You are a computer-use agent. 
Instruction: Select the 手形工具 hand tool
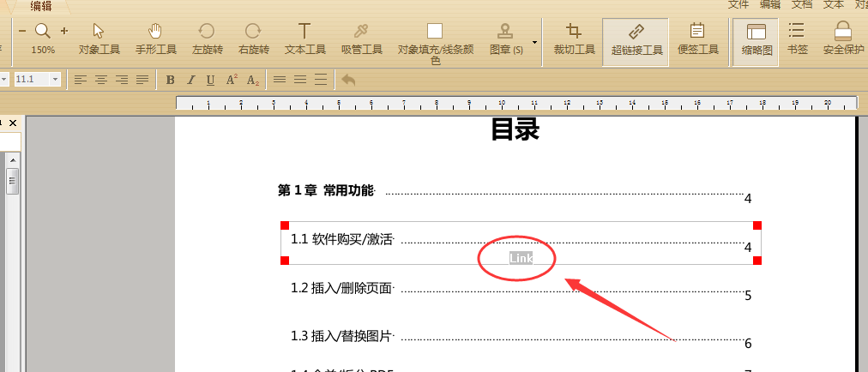(156, 39)
